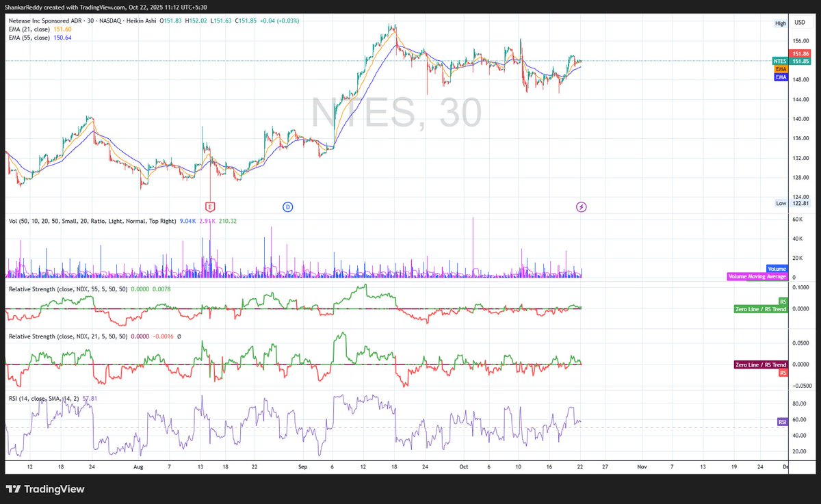Click the EMA (55, close) legend
Image resolution: width=821 pixels, height=504 pixels.
coord(29,38)
